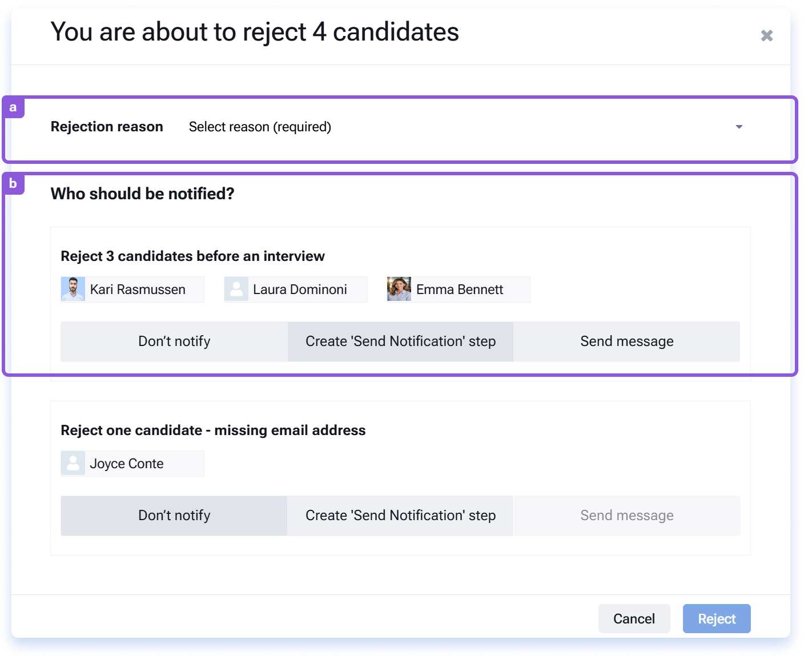Choose Create 'Send Notification' step for 3 candidates

[x=400, y=341]
